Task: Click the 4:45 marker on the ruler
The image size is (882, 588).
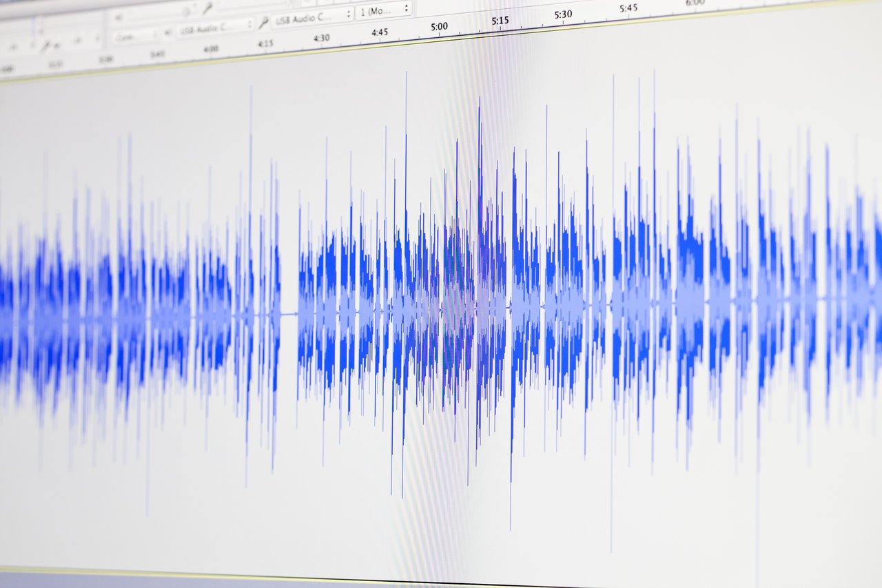Action: [379, 32]
